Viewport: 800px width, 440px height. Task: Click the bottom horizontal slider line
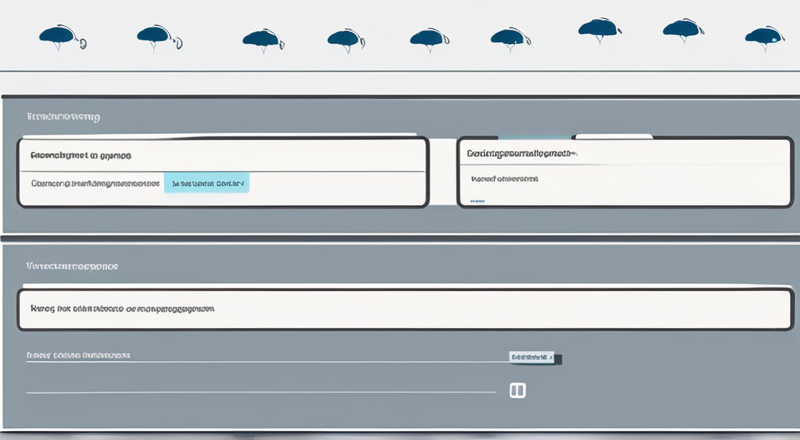[x=260, y=393]
